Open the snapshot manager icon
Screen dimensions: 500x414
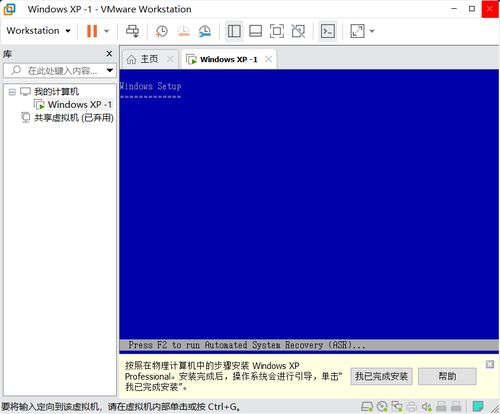[x=205, y=31]
